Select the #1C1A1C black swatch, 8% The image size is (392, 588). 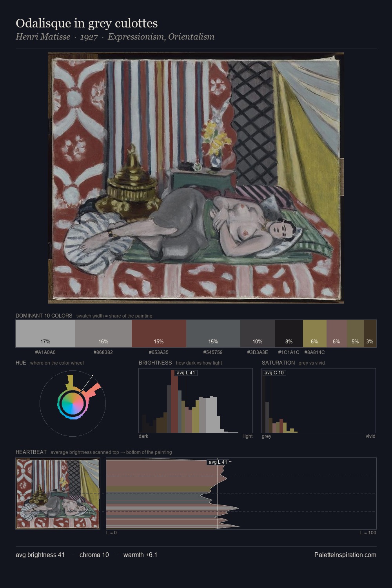point(289,334)
